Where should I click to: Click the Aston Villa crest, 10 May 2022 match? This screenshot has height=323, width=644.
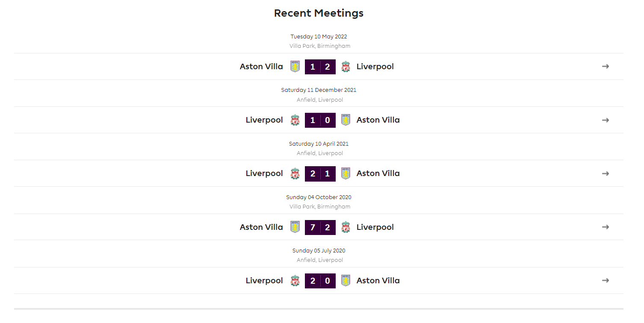[295, 66]
